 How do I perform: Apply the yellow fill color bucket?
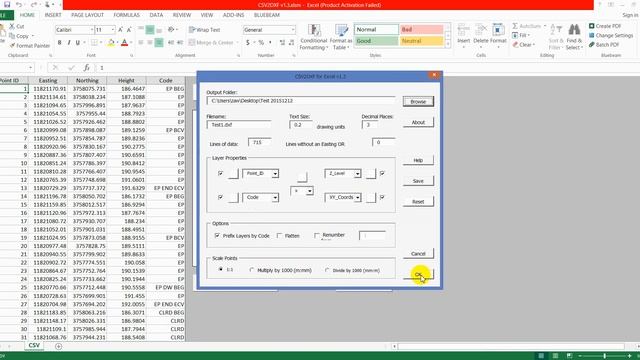click(x=111, y=42)
